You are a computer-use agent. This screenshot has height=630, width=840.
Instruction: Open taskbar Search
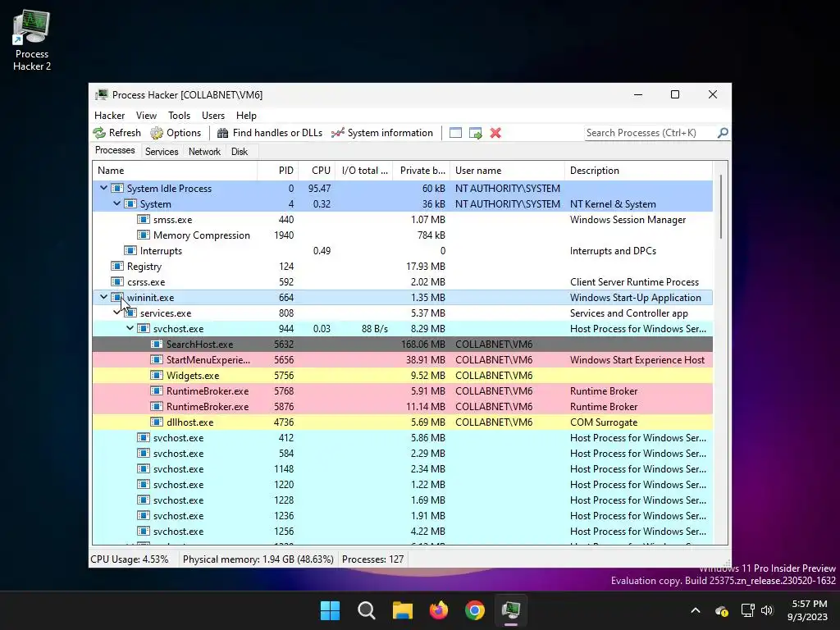coord(367,610)
